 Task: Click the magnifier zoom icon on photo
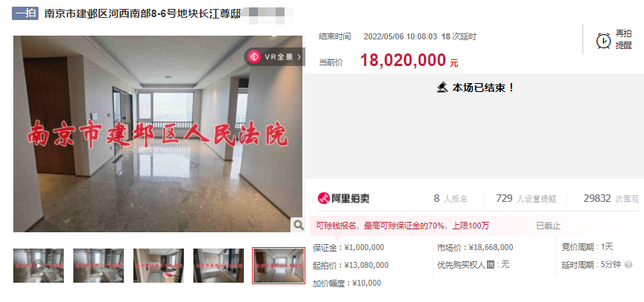click(297, 225)
